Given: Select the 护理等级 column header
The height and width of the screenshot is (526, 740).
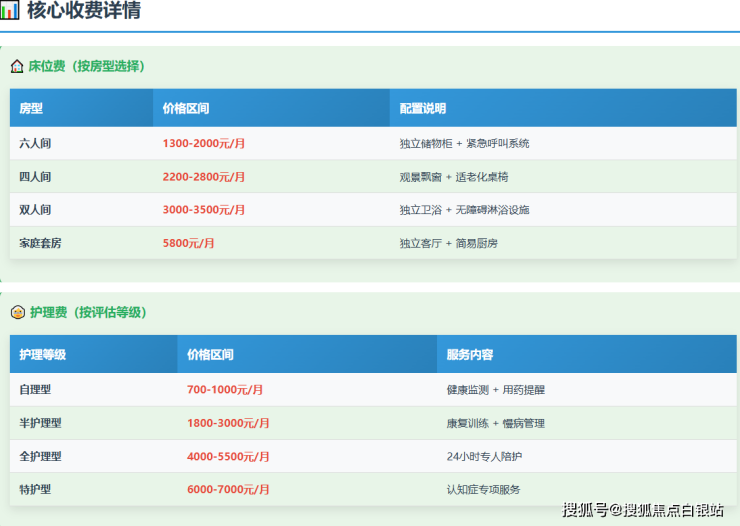Looking at the screenshot, I should pyautogui.click(x=42, y=354).
